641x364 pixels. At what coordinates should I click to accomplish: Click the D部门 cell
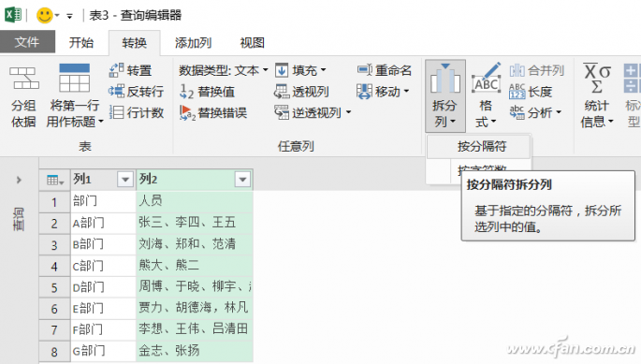pos(103,287)
